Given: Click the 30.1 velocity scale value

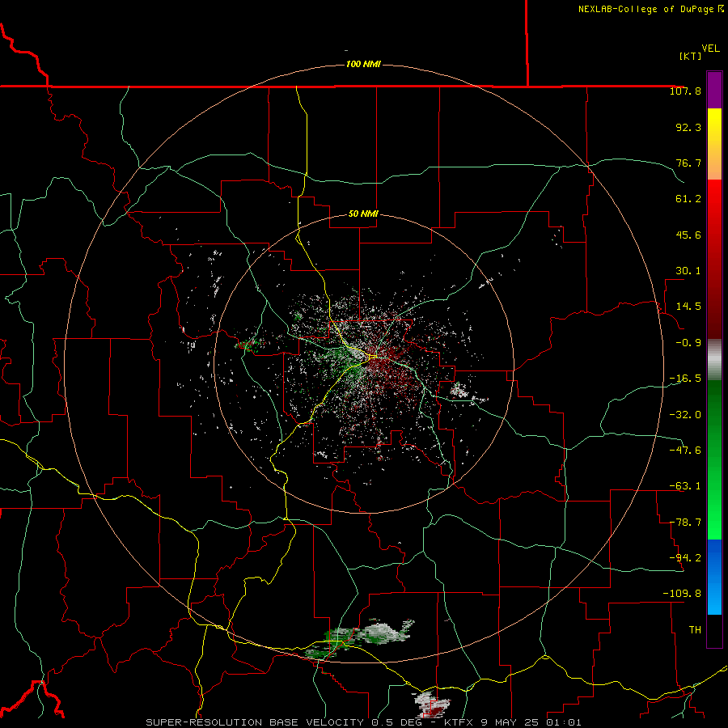Looking at the screenshot, I should [688, 271].
